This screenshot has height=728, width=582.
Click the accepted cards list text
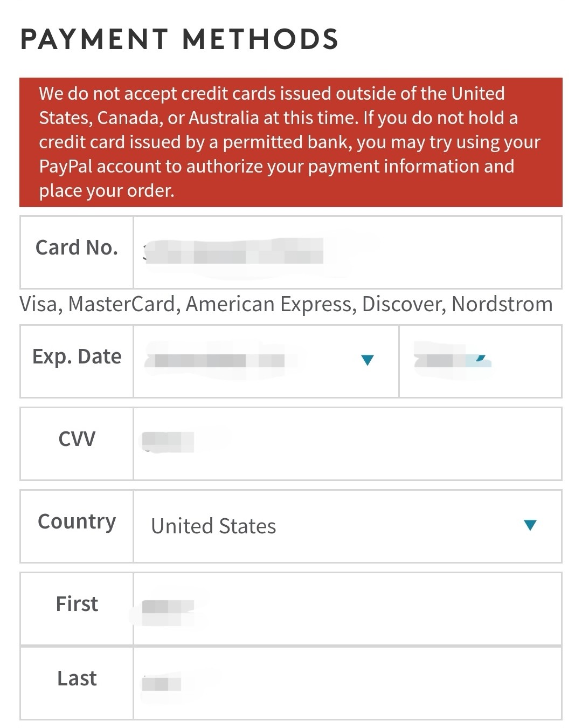point(286,305)
